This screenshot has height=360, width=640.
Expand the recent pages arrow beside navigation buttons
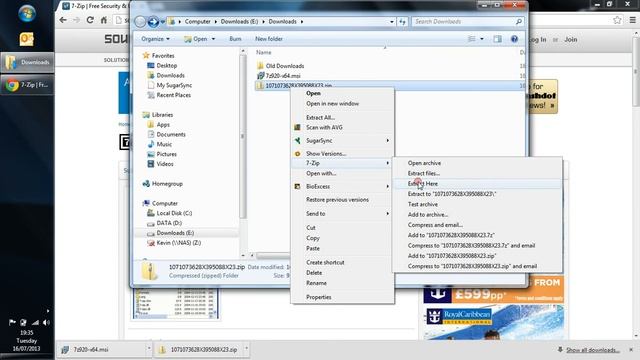(162, 22)
